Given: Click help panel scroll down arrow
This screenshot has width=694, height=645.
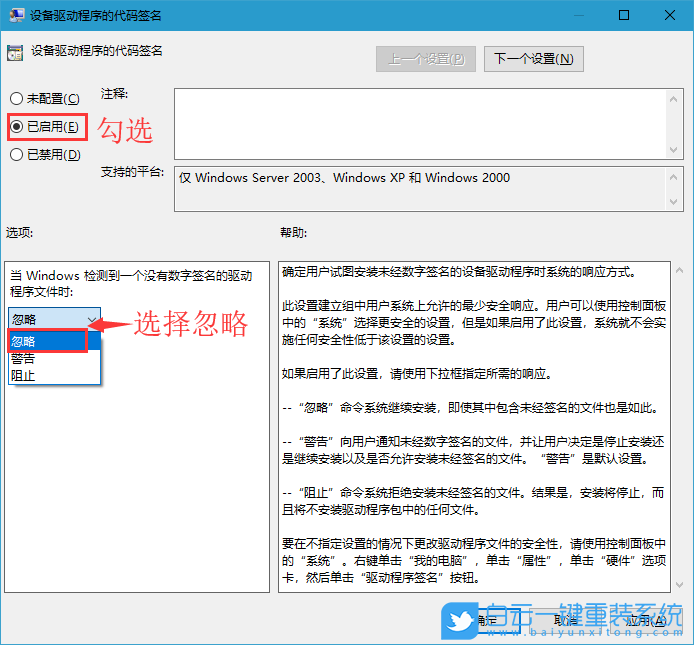Looking at the screenshot, I should (x=679, y=585).
